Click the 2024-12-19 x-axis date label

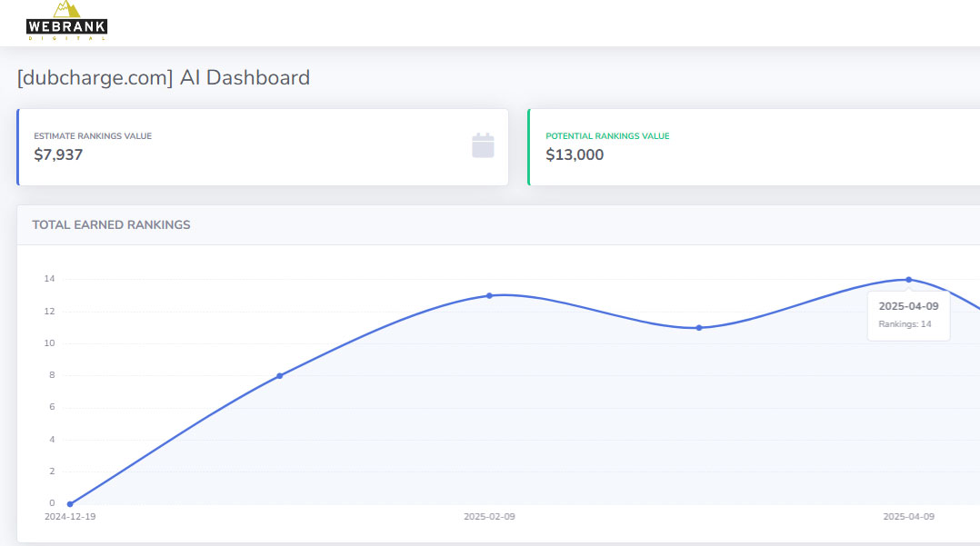[70, 516]
